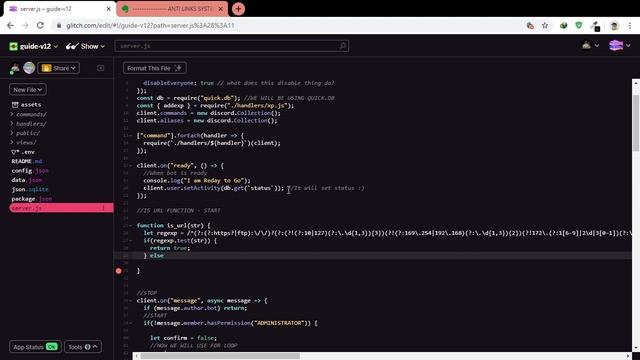Open server.js file options menu
The width and height of the screenshot is (640, 360).
(103, 208)
